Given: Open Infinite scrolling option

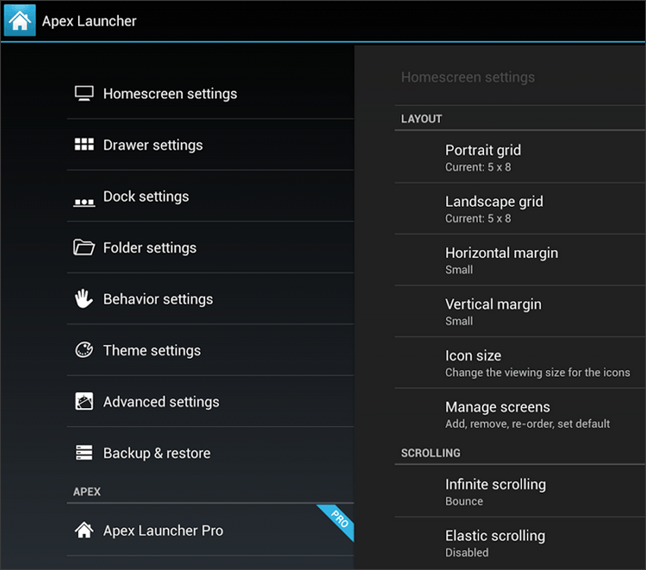Looking at the screenshot, I should click(x=520, y=491).
